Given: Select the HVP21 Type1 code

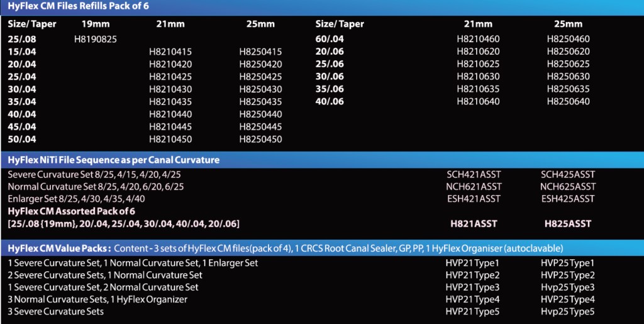Looking at the screenshot, I should pos(472,263).
